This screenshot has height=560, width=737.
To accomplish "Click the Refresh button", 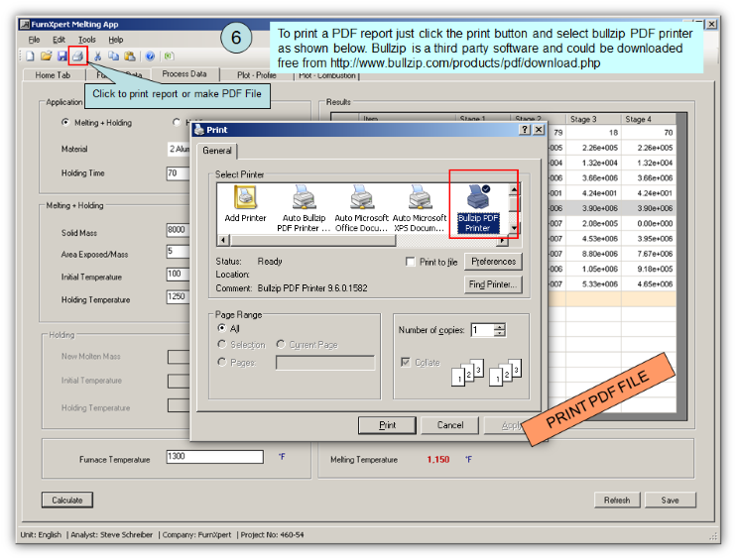I will coord(617,501).
